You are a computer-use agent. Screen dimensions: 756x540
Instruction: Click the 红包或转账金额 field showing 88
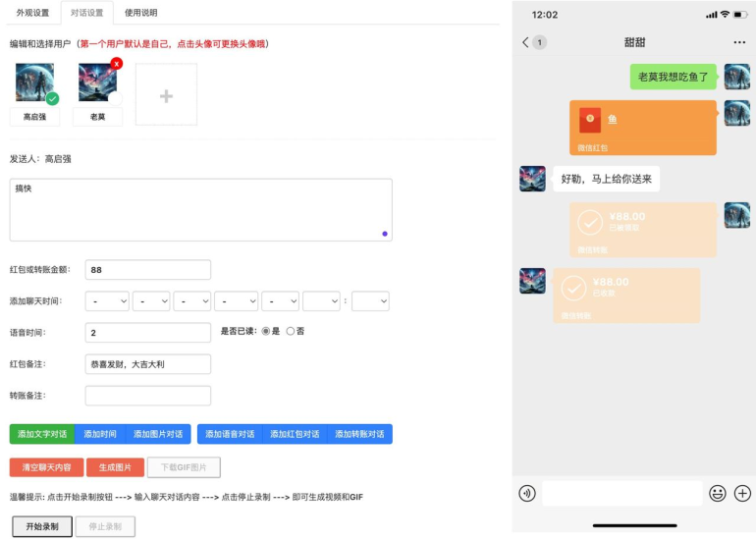pos(148,270)
